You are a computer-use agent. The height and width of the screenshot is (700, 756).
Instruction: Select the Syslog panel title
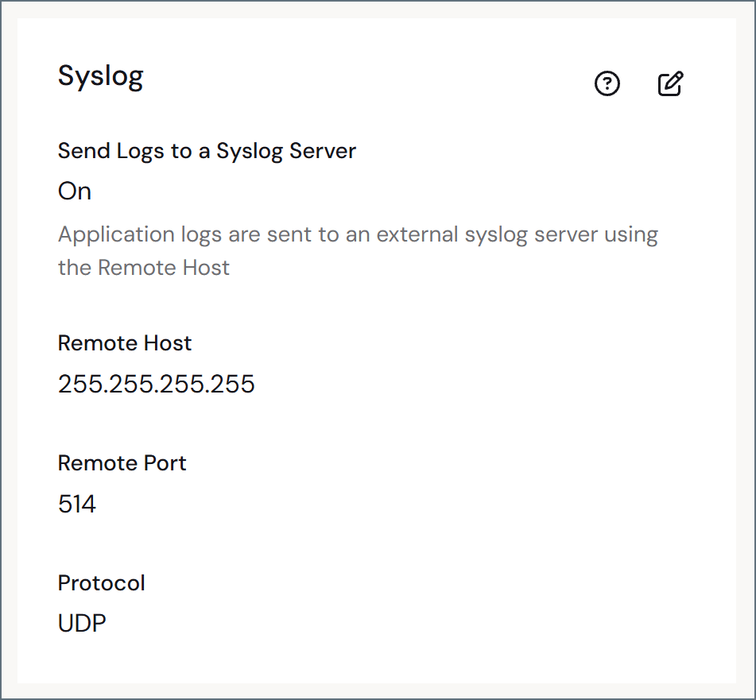click(100, 76)
